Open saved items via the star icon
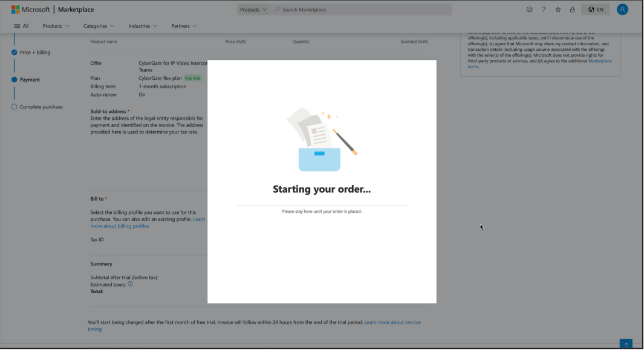Screen dimensions: 644x350 (x=558, y=10)
